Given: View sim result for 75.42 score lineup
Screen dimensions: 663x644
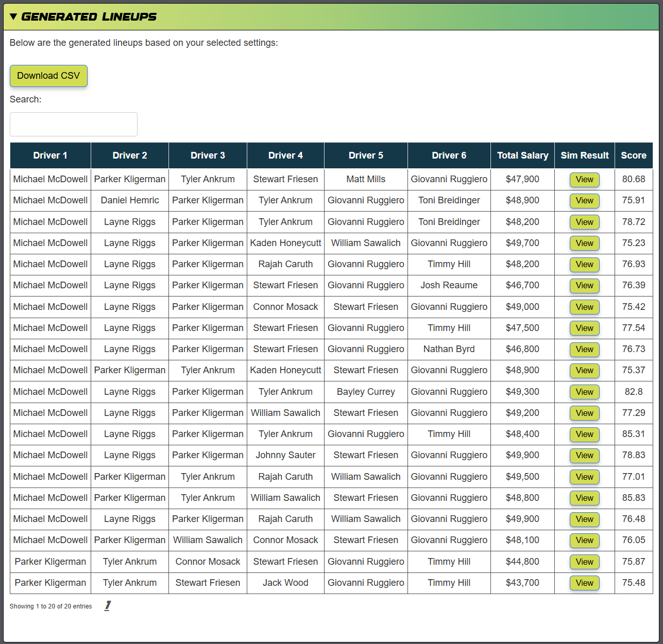Looking at the screenshot, I should 585,307.
